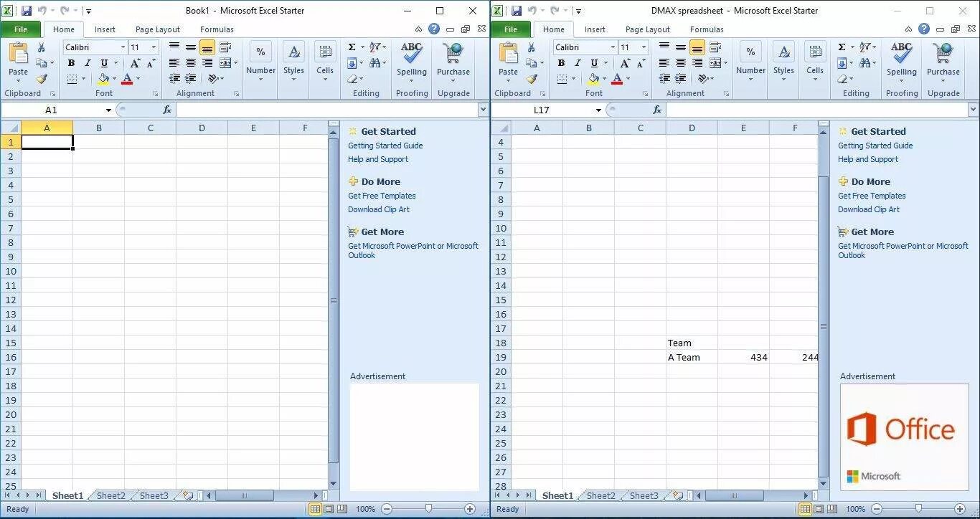Toggle Wrap Text in Book1 window
Viewport: 980px width, 519px height.
click(x=225, y=47)
